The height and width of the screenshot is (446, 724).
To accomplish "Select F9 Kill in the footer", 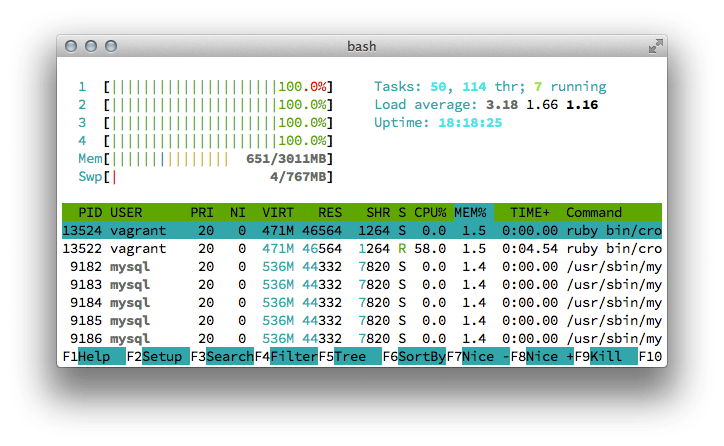I will (x=606, y=356).
